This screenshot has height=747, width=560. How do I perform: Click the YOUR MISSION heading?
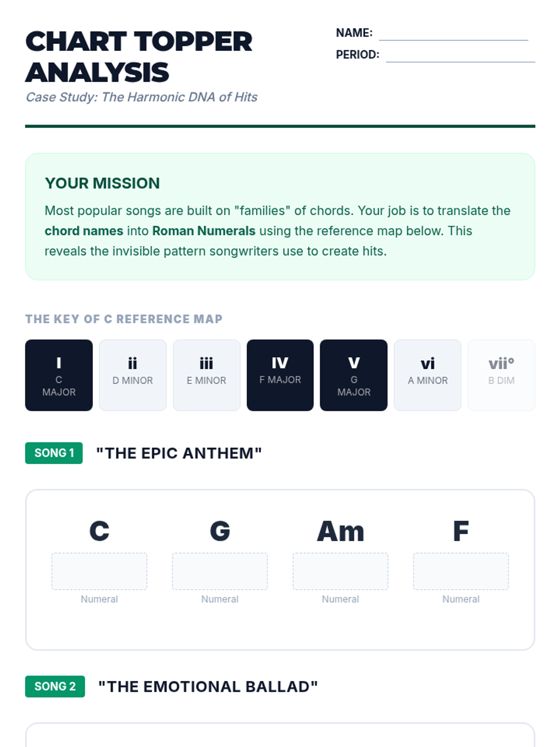(x=102, y=183)
